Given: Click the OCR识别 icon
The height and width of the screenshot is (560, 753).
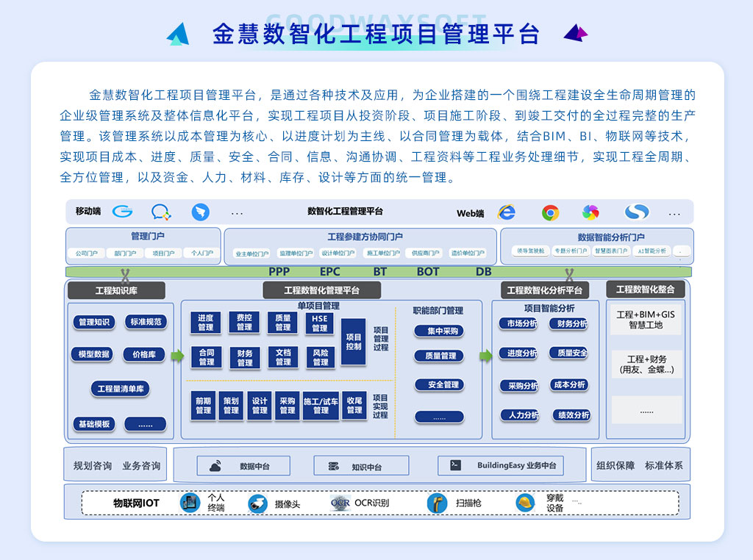Looking at the screenshot, I should [x=340, y=503].
